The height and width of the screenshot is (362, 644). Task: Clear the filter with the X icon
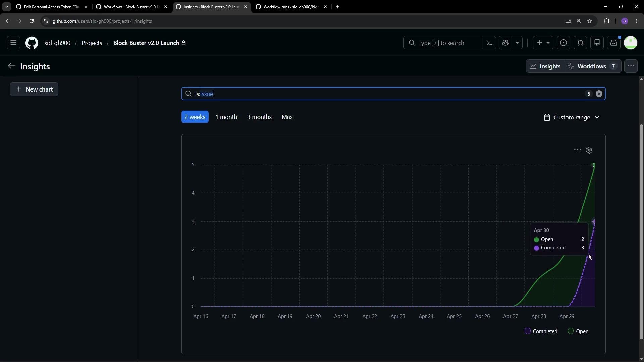tap(599, 94)
